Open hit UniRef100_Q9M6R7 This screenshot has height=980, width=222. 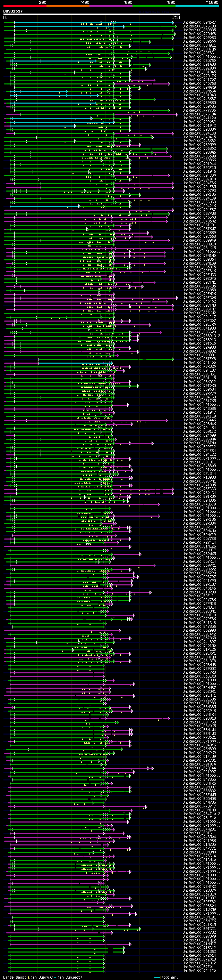pos(199,23)
